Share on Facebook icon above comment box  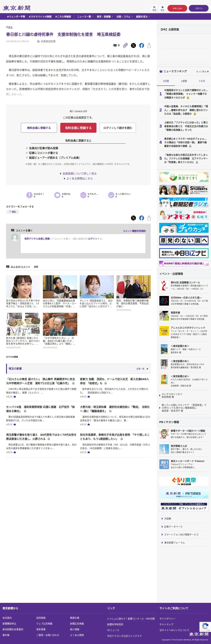[142, 218]
